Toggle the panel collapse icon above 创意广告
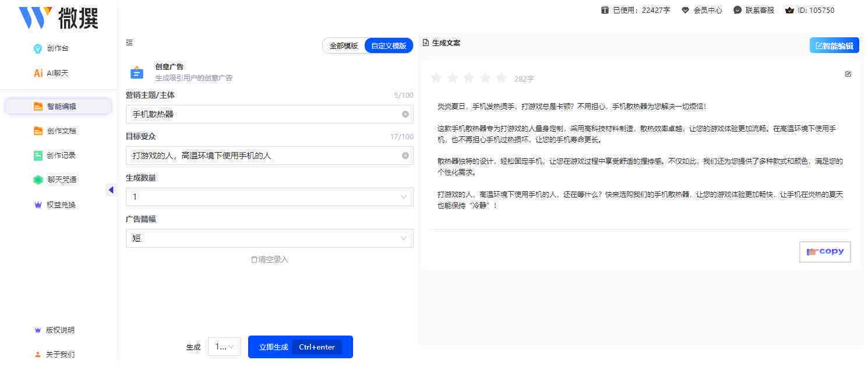868x367 pixels. 129,43
